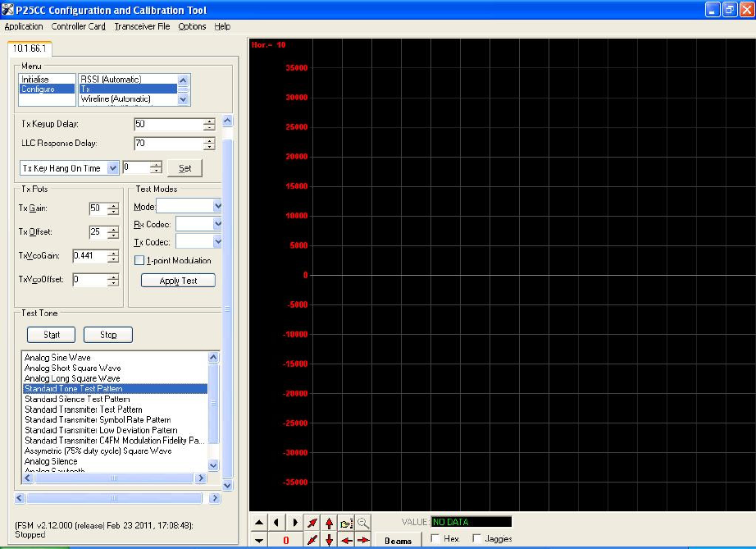This screenshot has height=549, width=756.
Task: Click the red up arrow icon
Action: tap(330, 522)
